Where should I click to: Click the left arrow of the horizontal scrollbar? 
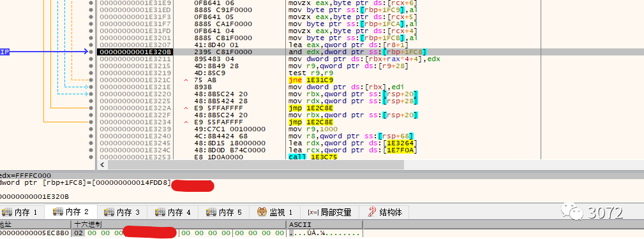[102, 165]
